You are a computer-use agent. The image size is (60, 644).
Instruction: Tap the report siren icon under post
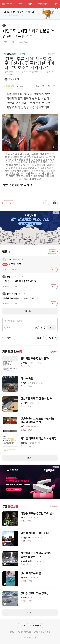point(46,203)
